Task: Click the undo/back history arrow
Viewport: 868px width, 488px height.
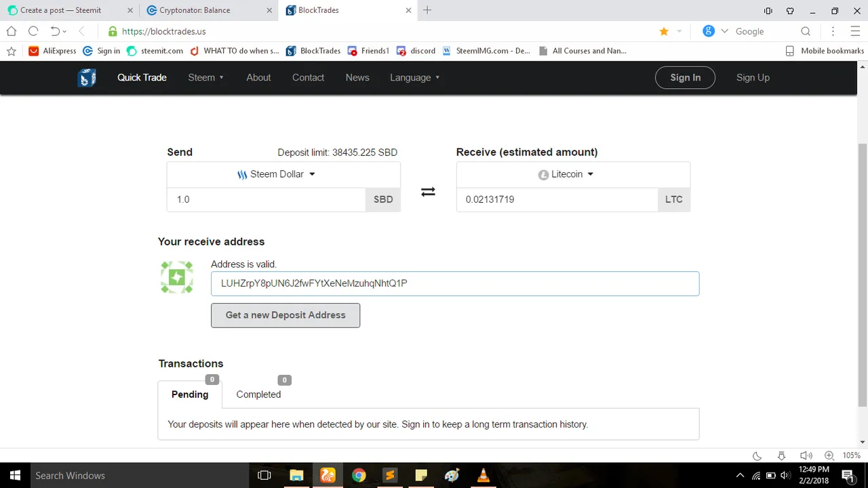Action: pos(55,31)
